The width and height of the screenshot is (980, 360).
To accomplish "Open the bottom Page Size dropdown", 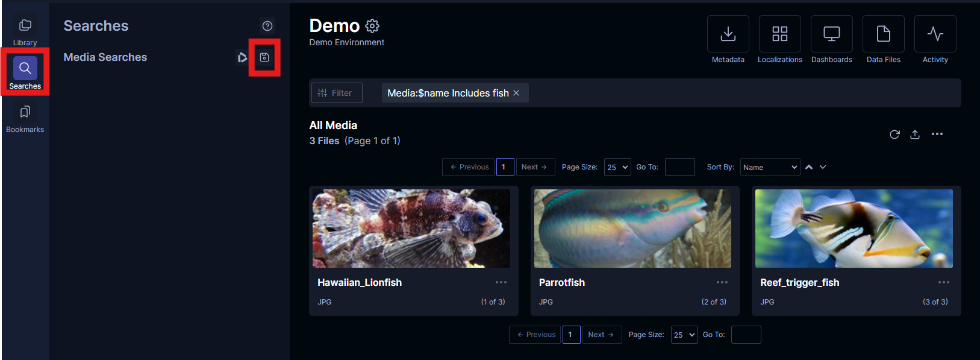I will point(684,335).
